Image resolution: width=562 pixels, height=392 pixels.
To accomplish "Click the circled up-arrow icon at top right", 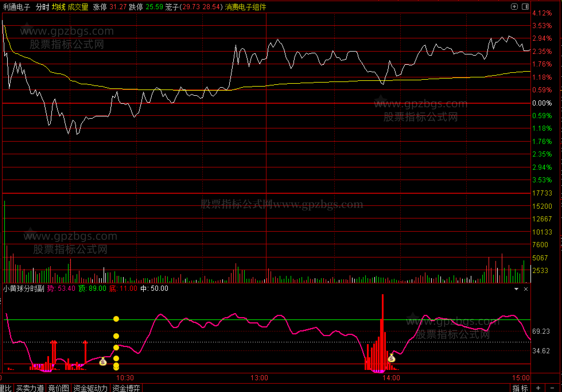I will (x=514, y=7).
